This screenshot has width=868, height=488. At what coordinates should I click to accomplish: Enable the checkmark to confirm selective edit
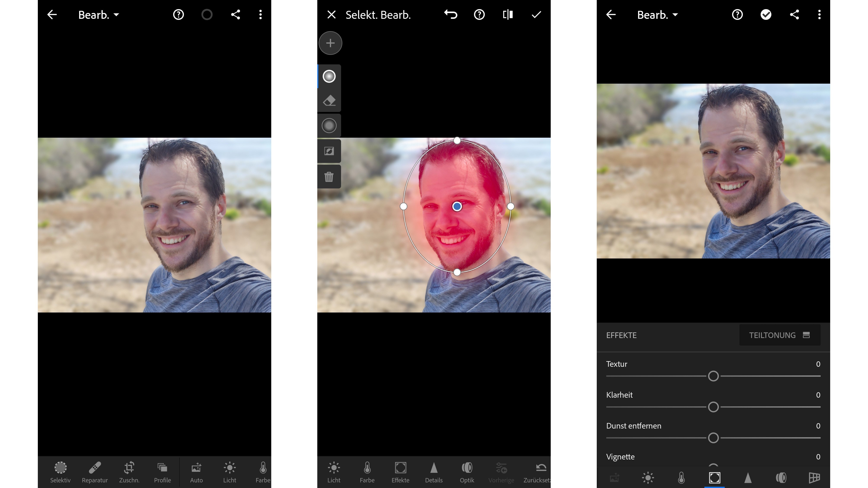point(536,14)
